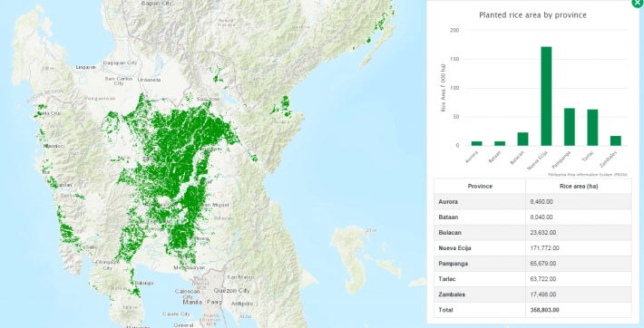Screen dimensions: 644x328
Task: Click the Bulacan bar in the chart
Action: pyautogui.click(x=522, y=139)
